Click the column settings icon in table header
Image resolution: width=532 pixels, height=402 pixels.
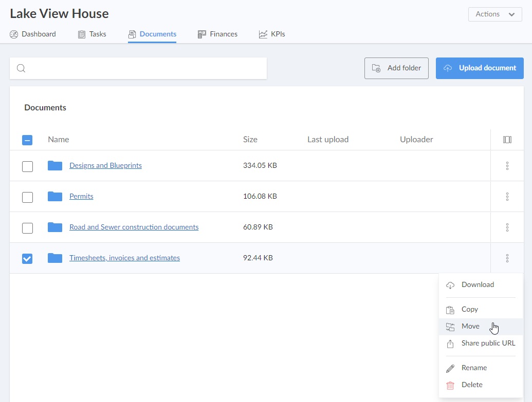click(507, 140)
